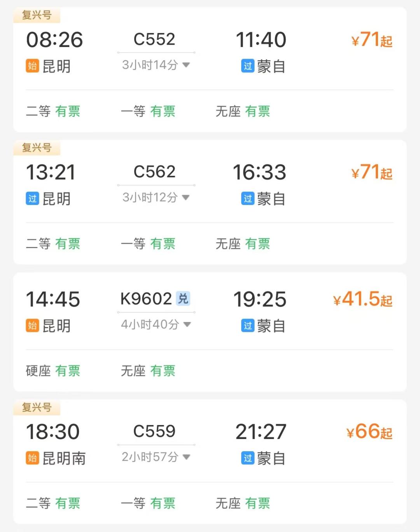Viewport: 420px width, 532px height.
Task: Select 硬座 有票 on train K9602
Action: click(x=53, y=371)
